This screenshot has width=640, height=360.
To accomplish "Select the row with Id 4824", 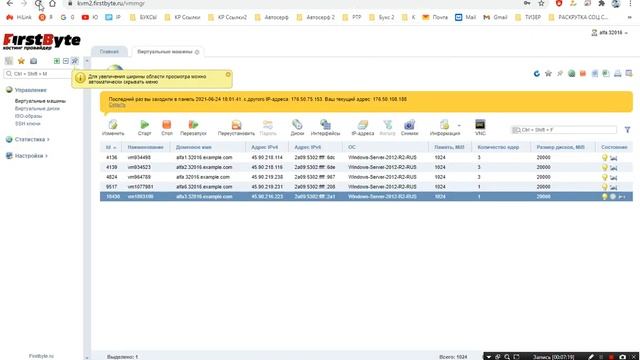I will (x=366, y=177).
